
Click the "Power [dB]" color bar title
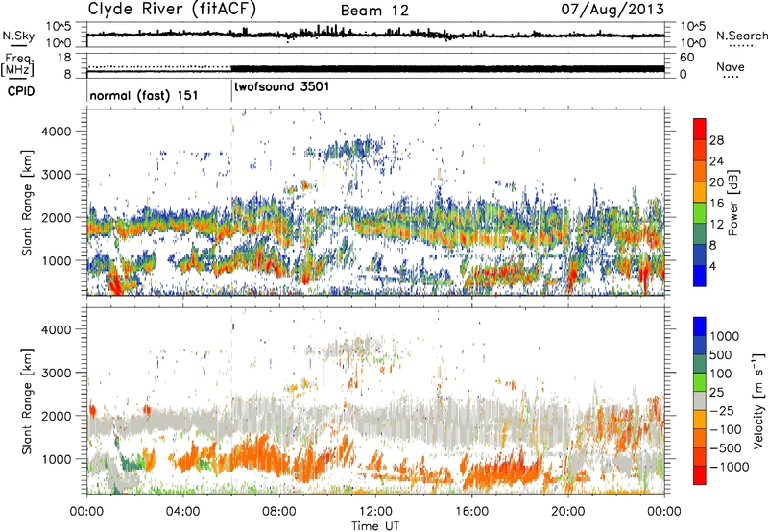732,203
